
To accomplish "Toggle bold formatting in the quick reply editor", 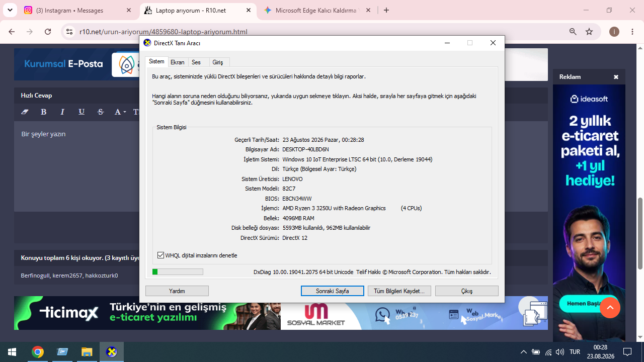I will pos(44,112).
